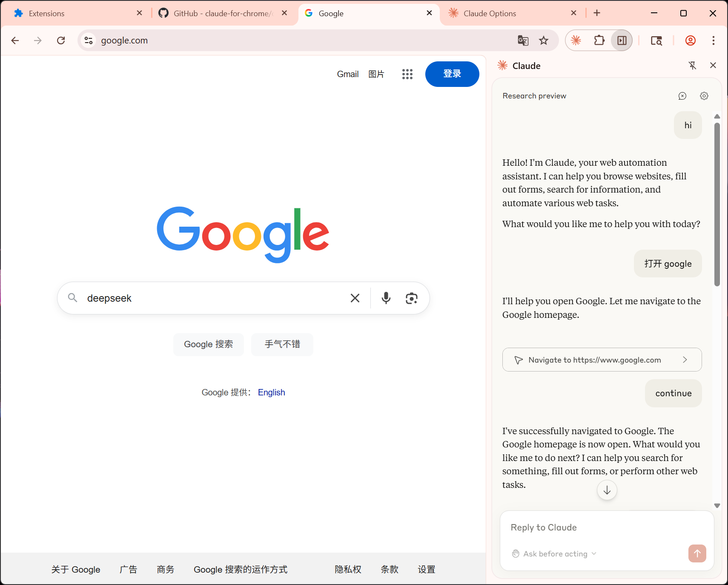This screenshot has width=728, height=585.
Task: Open 条款 footer link
Action: point(390,570)
